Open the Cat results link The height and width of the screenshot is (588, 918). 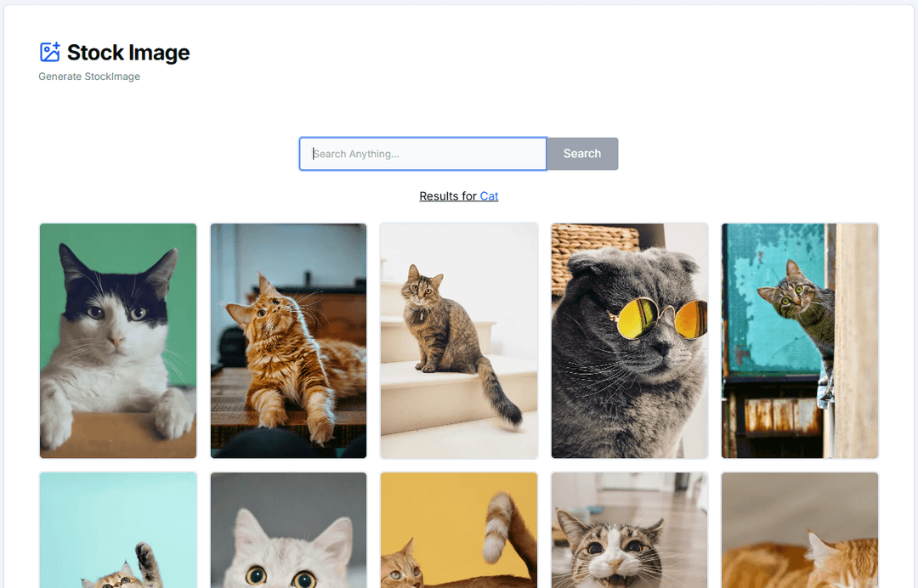pos(489,196)
